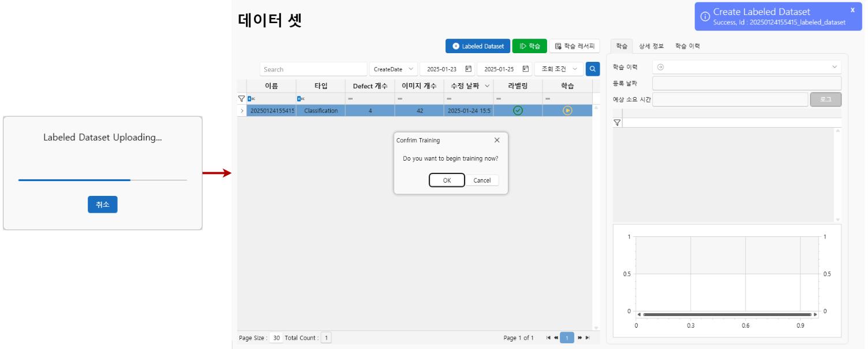The height and width of the screenshot is (349, 868).
Task: Click the green labeling checkmark icon
Action: 518,110
